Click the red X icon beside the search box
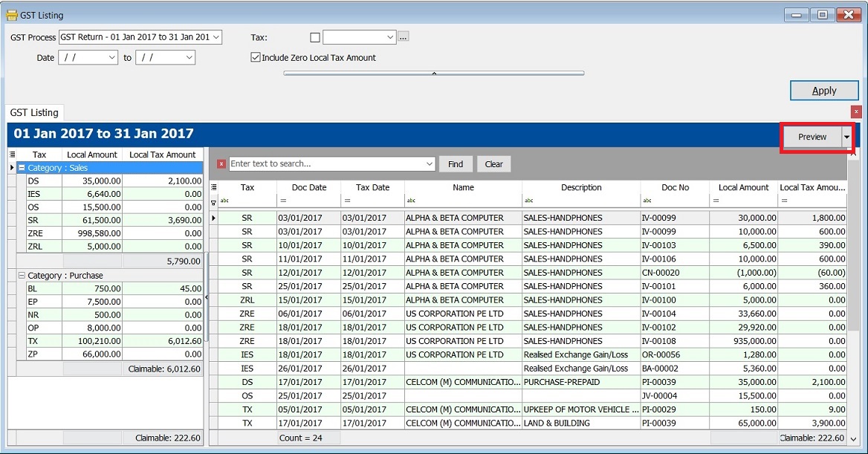The height and width of the screenshot is (454, 868). 221,164
